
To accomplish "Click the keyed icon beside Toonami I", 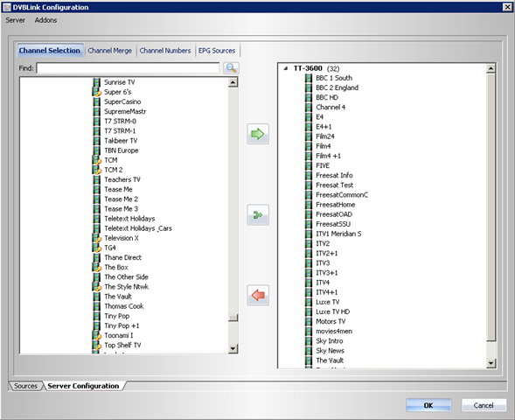I will click(96, 335).
